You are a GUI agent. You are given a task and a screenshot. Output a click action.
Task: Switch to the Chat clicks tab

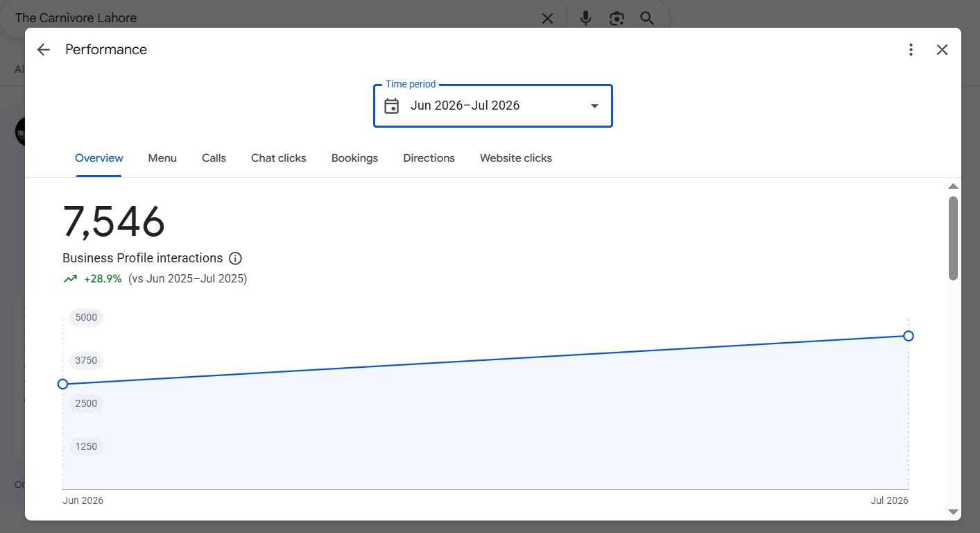tap(279, 158)
